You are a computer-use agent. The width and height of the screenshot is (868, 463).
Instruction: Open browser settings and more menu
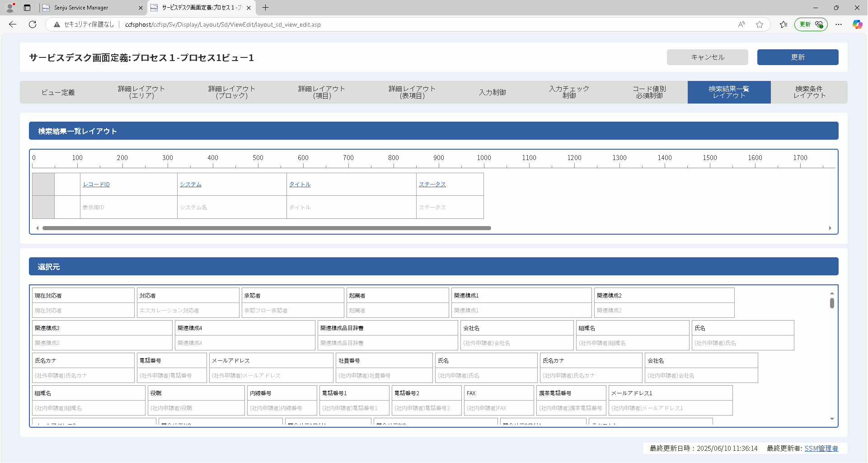pos(839,24)
